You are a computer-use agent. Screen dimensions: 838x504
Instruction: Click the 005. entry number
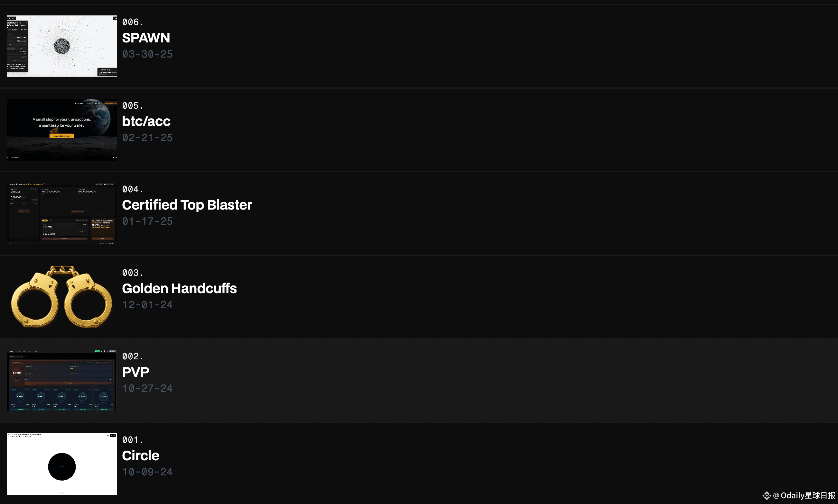tap(133, 106)
